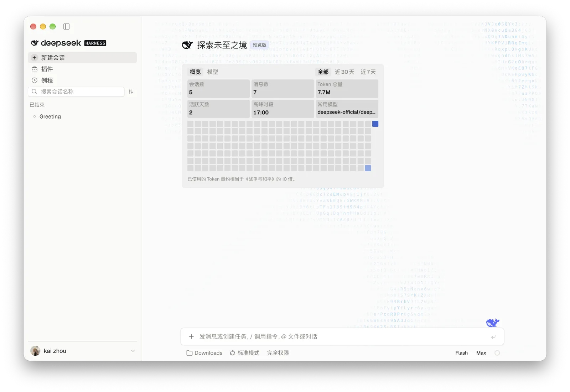The height and width of the screenshot is (392, 570).
Task: Open the 完全权限 permission selector
Action: [x=278, y=353]
